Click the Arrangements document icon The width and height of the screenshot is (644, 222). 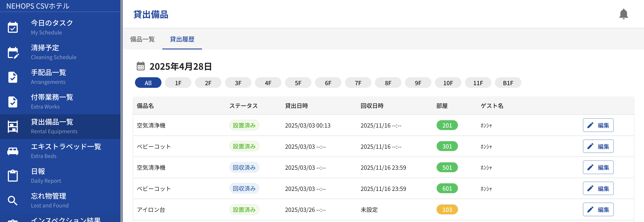pyautogui.click(x=13, y=77)
